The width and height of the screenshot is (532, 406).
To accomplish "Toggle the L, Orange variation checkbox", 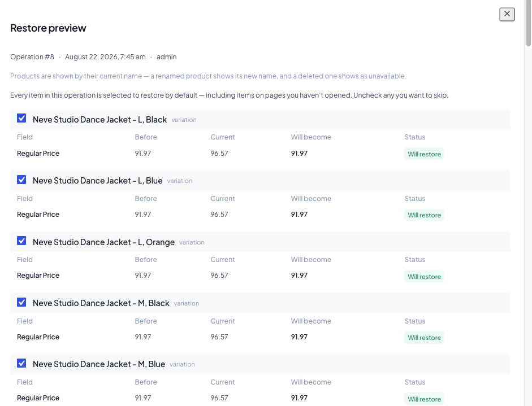I will click(21, 241).
